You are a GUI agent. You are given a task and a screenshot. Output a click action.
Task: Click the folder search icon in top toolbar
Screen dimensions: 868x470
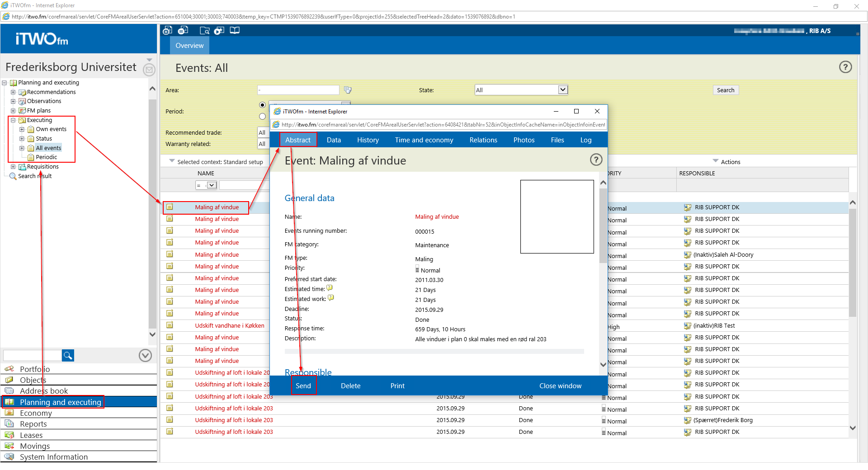205,30
